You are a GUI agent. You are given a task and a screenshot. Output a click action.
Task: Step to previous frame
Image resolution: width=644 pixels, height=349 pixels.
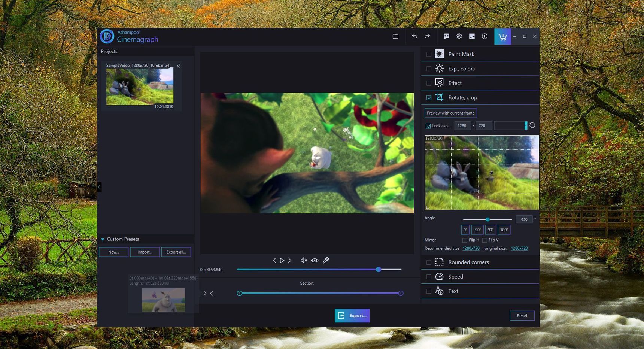[x=274, y=260]
